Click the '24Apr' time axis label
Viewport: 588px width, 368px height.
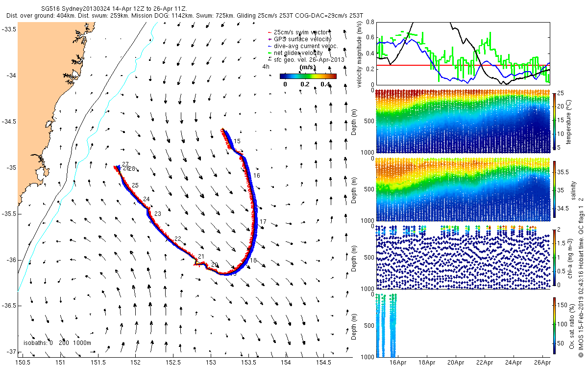click(x=514, y=363)
